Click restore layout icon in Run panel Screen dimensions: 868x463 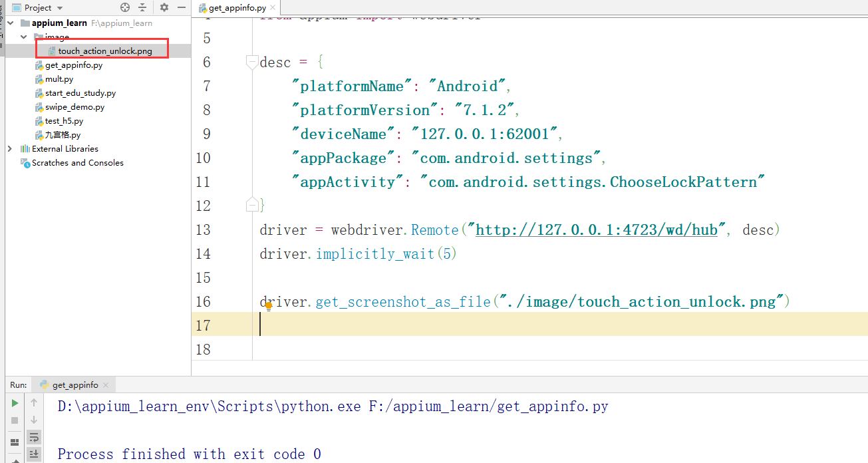pyautogui.click(x=14, y=442)
